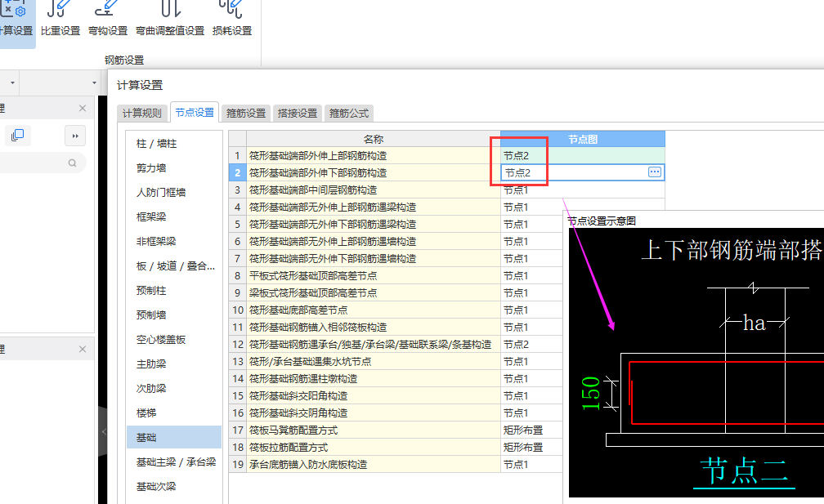This screenshot has height=504, width=824.
Task: Select row 承台底筋锚入防水底板构造
Action: [373, 465]
